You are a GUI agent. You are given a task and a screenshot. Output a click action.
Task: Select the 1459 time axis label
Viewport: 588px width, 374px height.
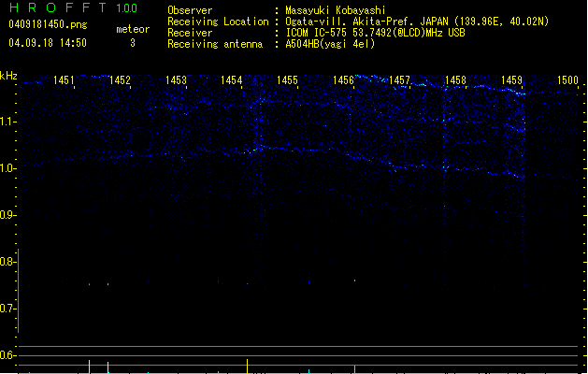point(511,81)
